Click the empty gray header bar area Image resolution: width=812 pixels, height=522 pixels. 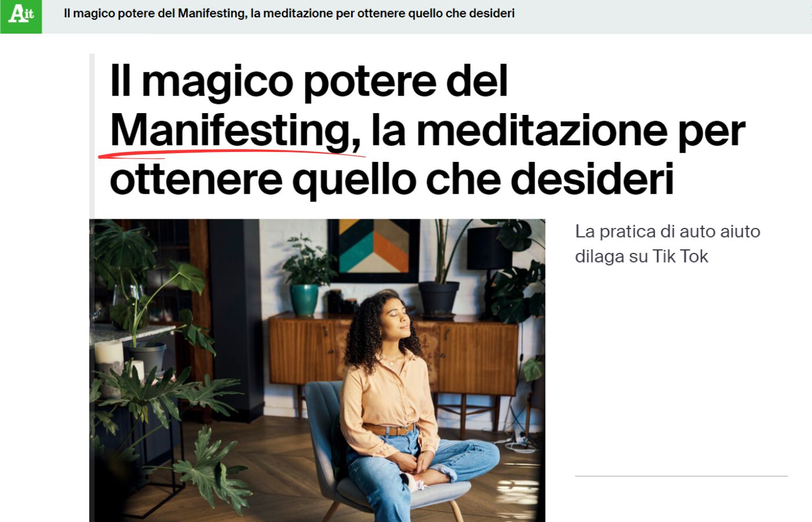pos(661,16)
